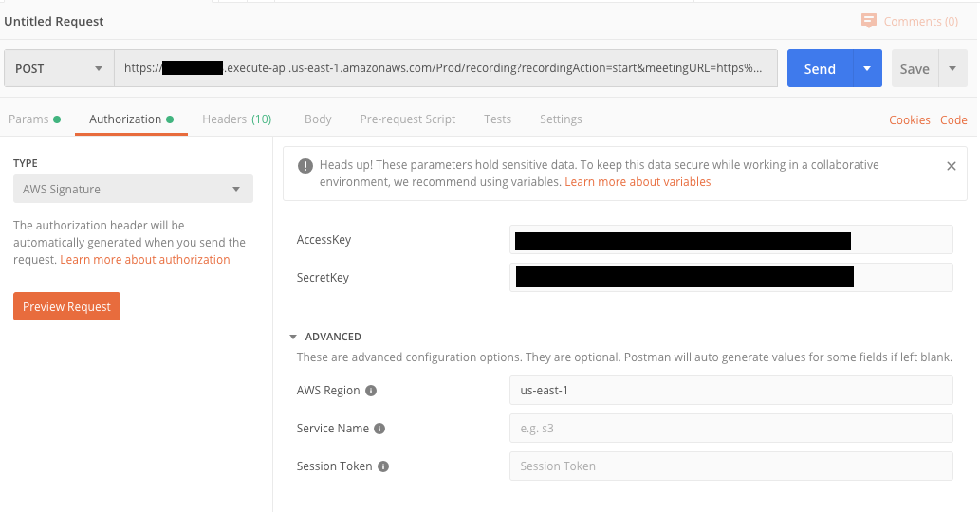Viewport: 980px width, 512px height.
Task: Click the SecretKey input field
Action: pos(731,278)
